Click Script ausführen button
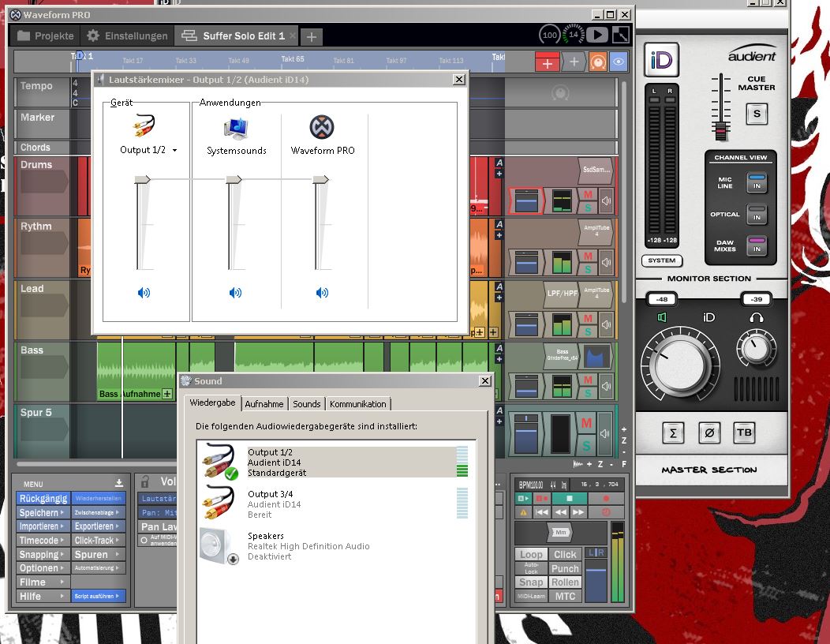Viewport: 830px width, 644px height. pos(99,596)
